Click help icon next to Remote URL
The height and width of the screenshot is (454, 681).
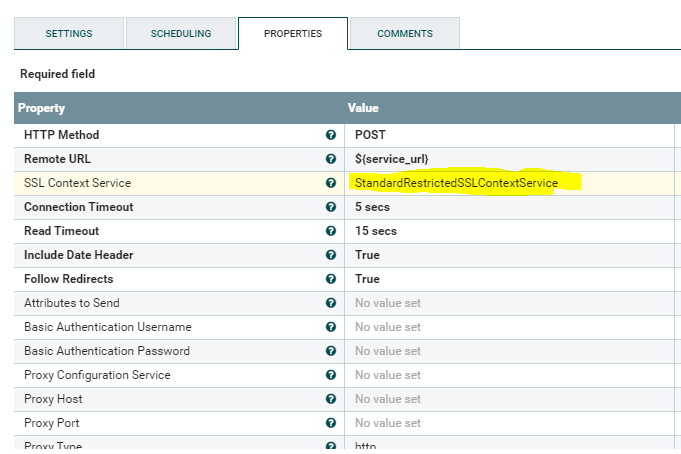(330, 159)
